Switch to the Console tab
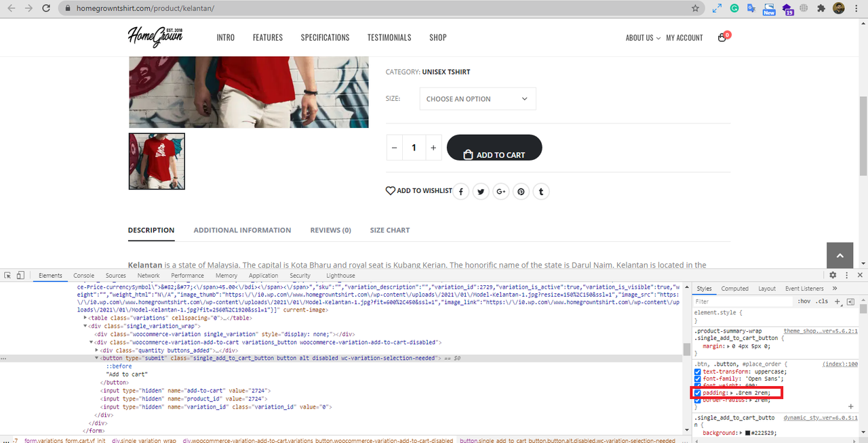 84,276
